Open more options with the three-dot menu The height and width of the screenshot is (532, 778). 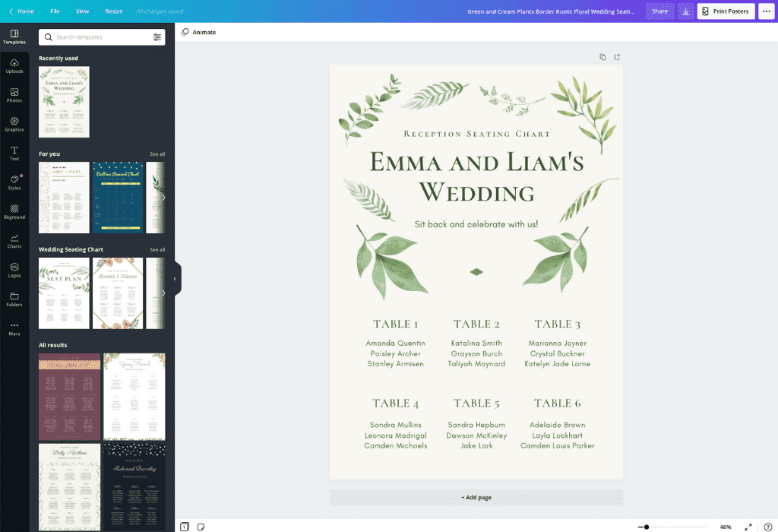766,11
